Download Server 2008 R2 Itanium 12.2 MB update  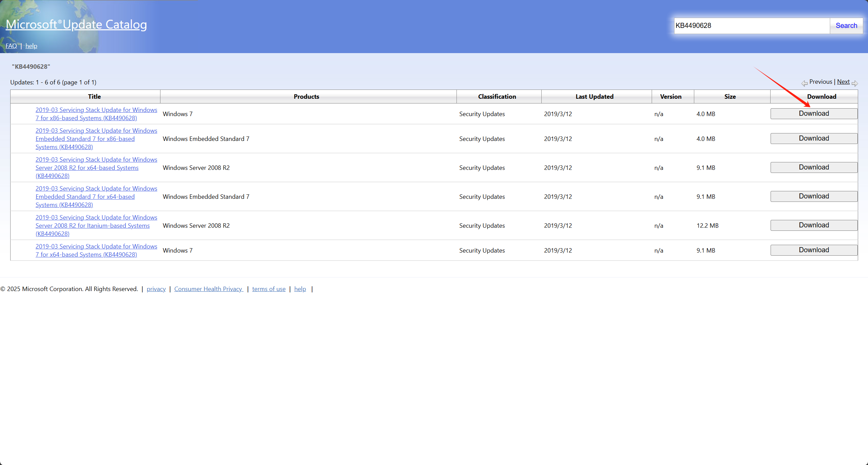814,225
